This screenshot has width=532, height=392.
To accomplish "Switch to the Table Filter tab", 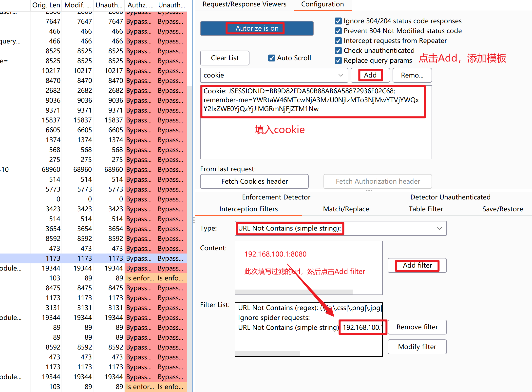I will (x=426, y=209).
